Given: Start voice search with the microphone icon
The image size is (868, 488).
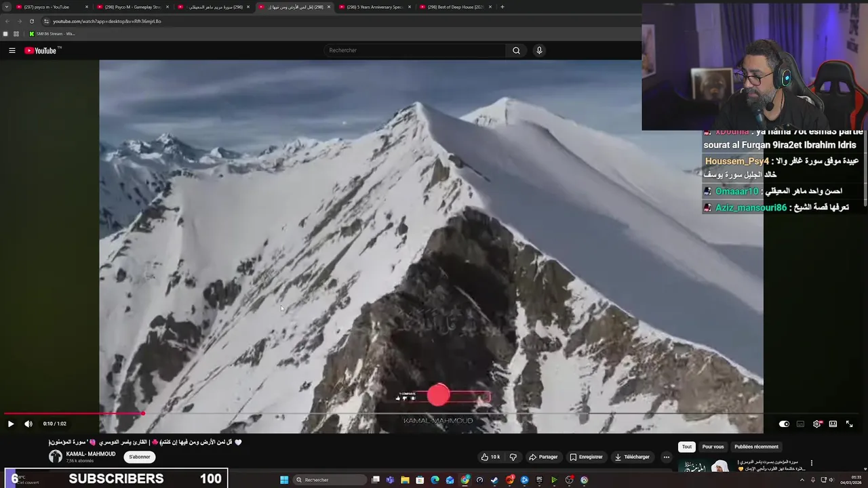Looking at the screenshot, I should click(539, 50).
